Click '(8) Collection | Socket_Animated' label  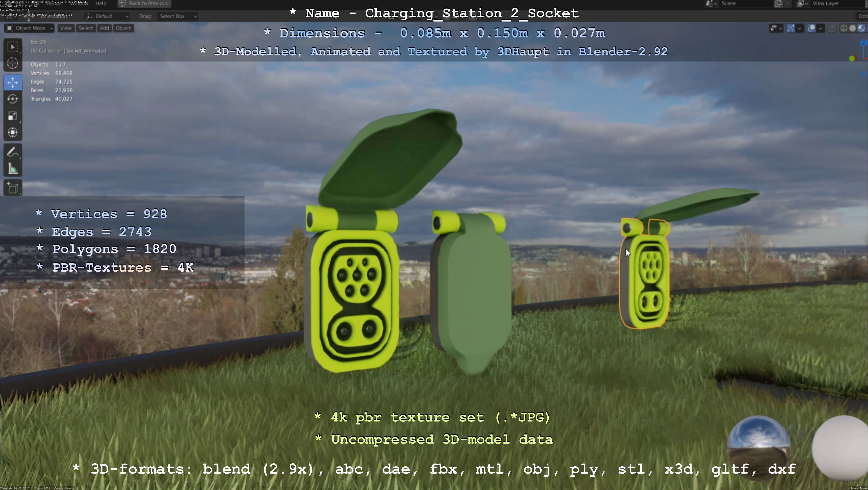(68, 51)
